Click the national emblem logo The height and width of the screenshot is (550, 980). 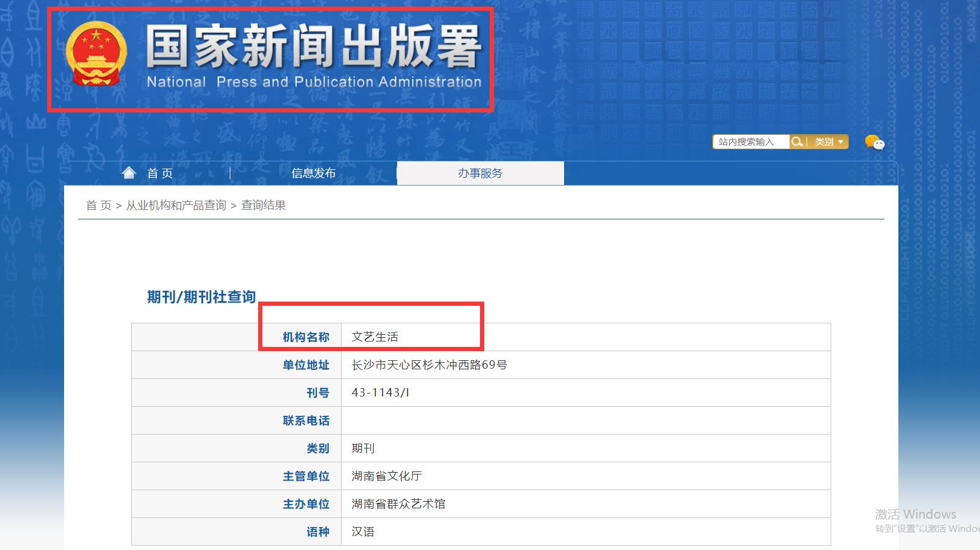[96, 54]
